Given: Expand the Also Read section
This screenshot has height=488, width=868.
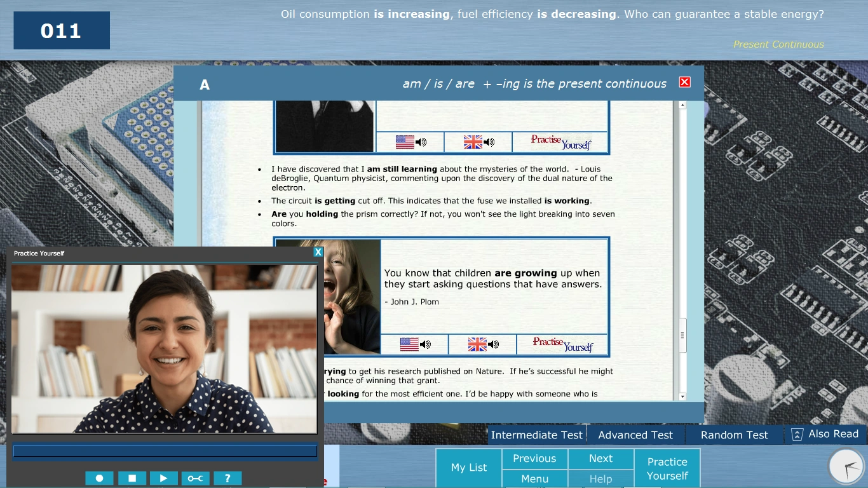Looking at the screenshot, I should [825, 434].
